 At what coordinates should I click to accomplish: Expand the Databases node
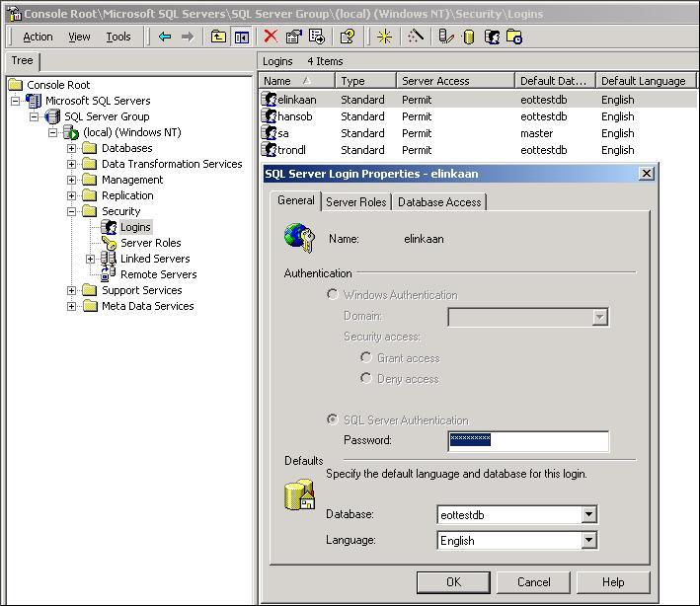point(71,148)
